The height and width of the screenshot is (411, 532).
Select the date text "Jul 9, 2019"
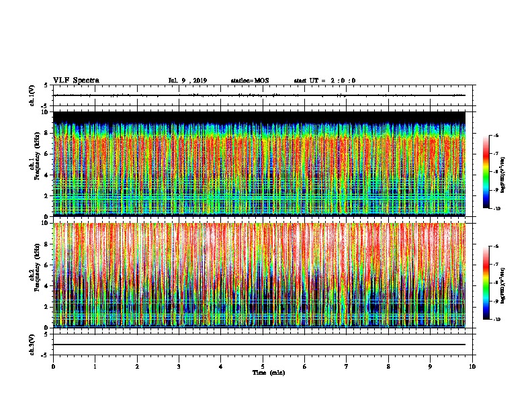pos(187,81)
